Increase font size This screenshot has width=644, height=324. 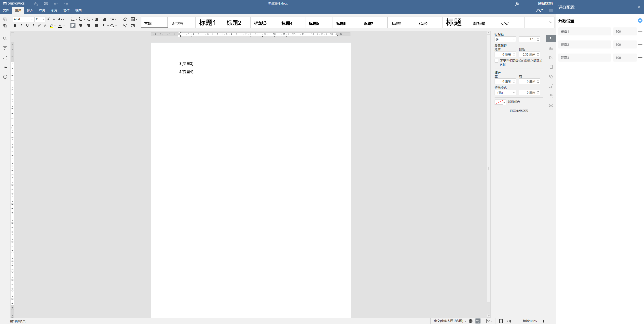click(49, 19)
